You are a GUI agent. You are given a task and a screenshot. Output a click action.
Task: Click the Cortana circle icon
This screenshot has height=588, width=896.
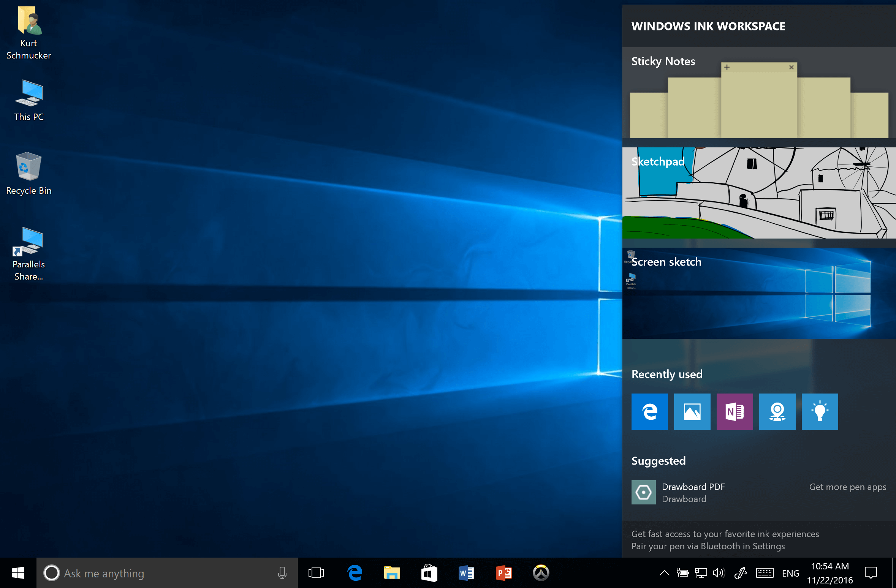click(52, 573)
